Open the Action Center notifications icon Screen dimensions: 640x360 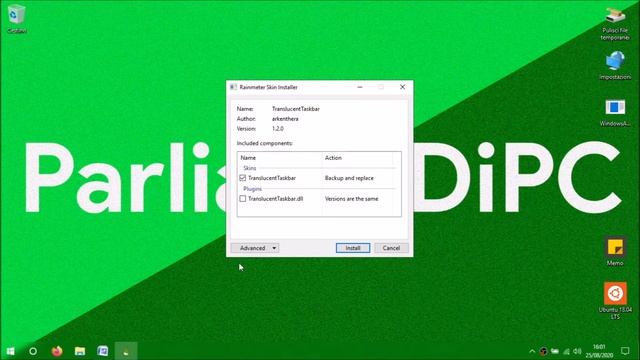(x=625, y=351)
